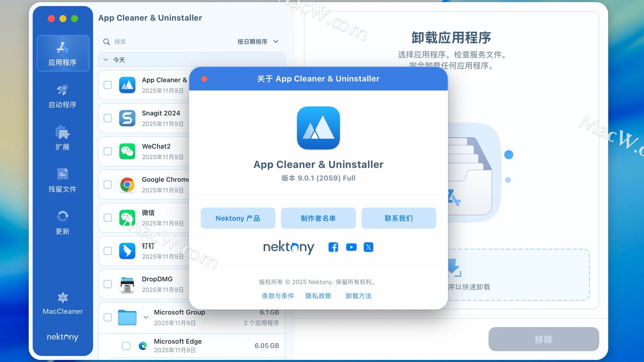Open Nektony YouTube channel icon
The height and width of the screenshot is (362, 644).
pos(351,247)
